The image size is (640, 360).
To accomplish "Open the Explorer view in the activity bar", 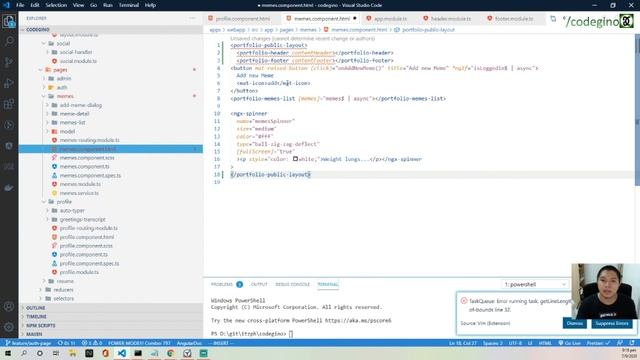I will [x=9, y=20].
